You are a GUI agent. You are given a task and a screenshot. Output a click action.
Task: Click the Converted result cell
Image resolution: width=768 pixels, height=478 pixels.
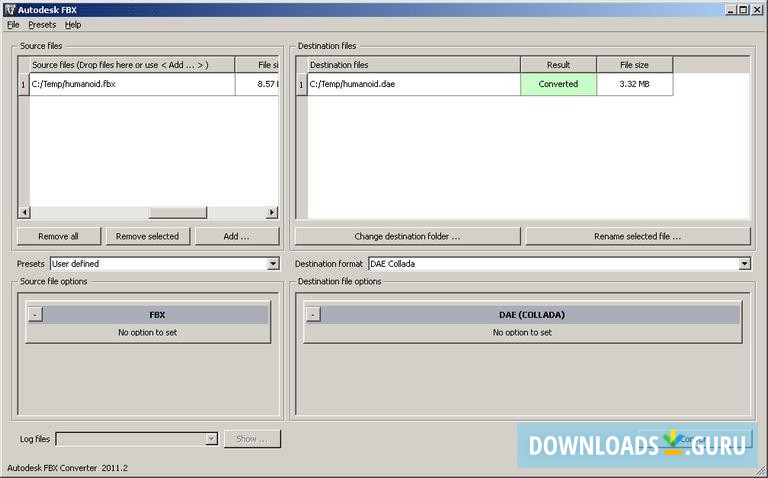(558, 84)
